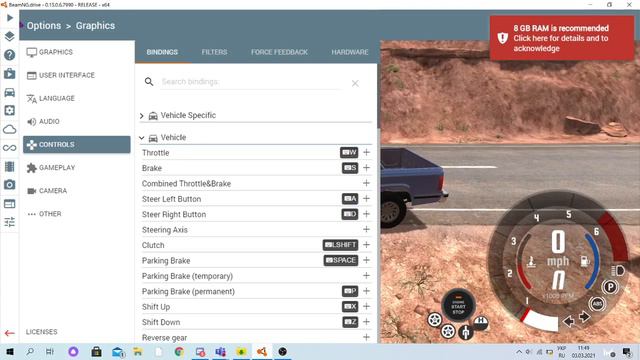Edit the D key binding for Steer Right

350,214
